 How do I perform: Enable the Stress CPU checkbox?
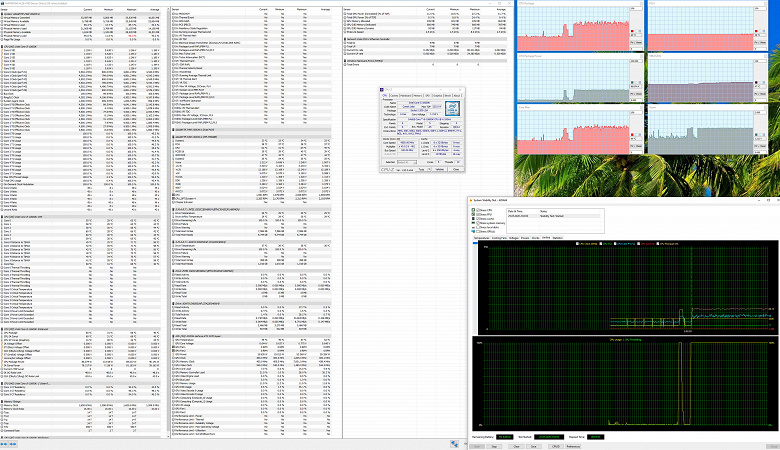tap(478, 210)
